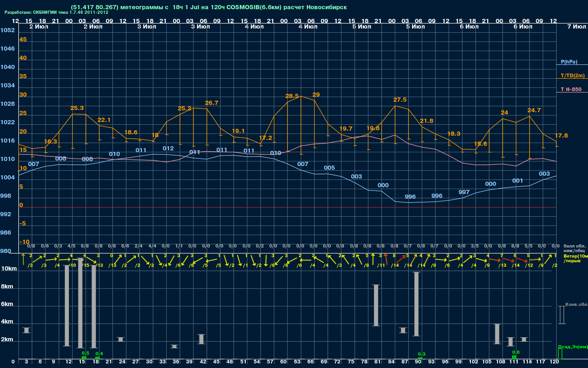Click the gray cloud bar at hour 105
588x368 pixels.
[497, 334]
